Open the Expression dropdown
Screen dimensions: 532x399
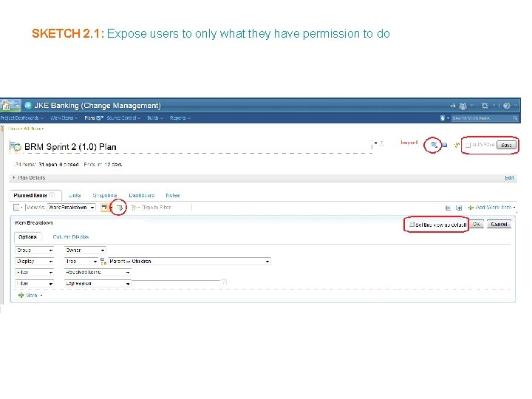coord(98,283)
